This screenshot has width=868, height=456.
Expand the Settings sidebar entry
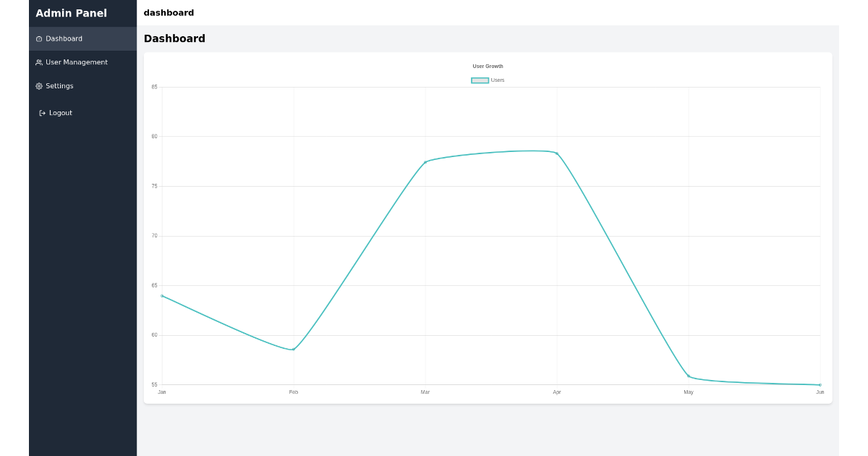tap(59, 85)
